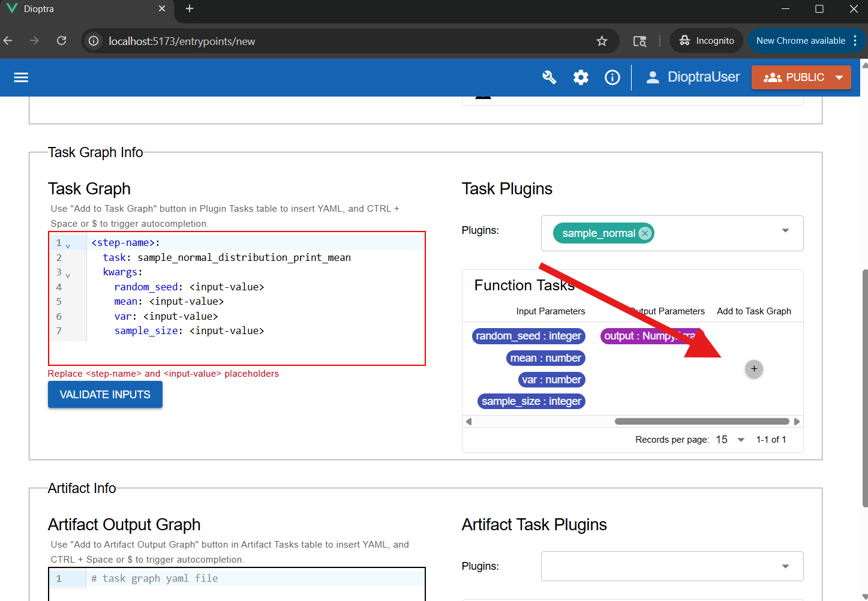
Task: Open the navigation hamburger menu
Action: pyautogui.click(x=21, y=77)
